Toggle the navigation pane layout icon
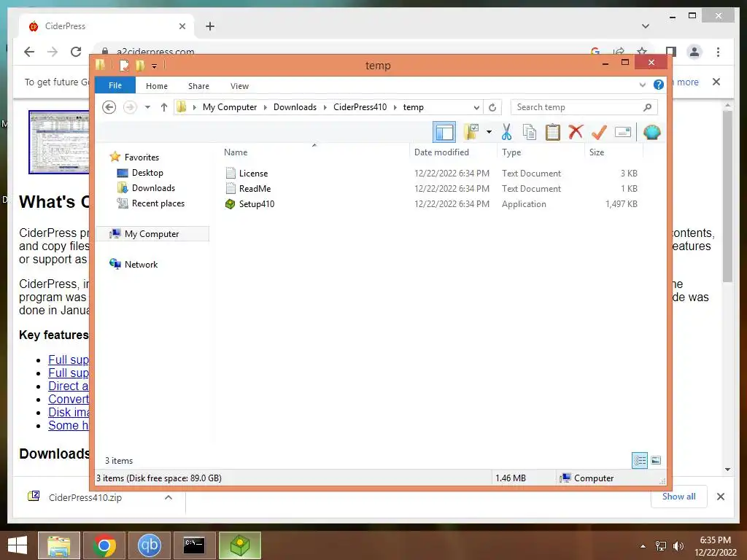This screenshot has width=747, height=560. pos(444,132)
